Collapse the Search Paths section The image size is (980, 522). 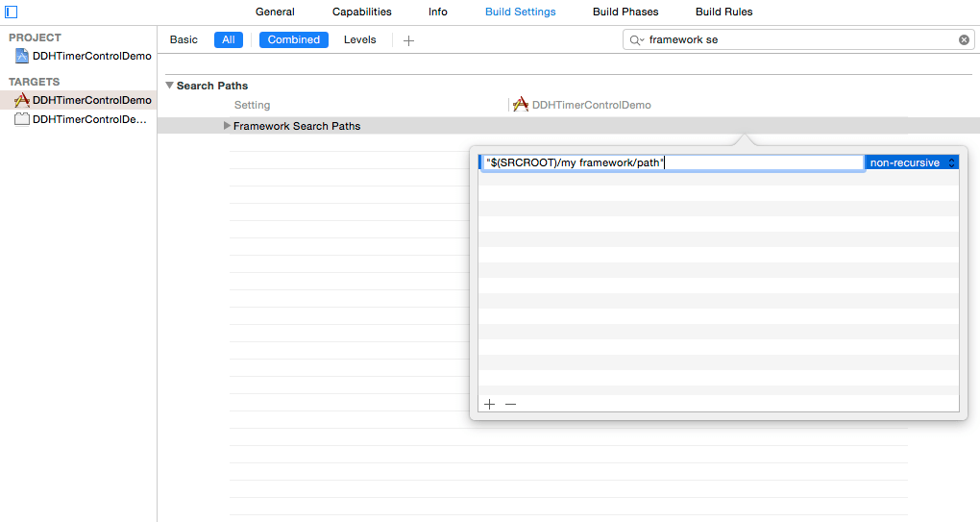[169, 85]
